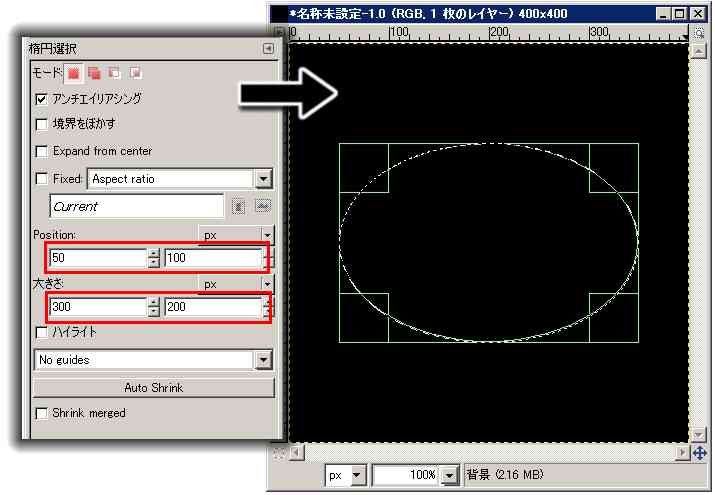The height and width of the screenshot is (495, 715).
Task: Click navigation cross icon at canvas corner
Action: coord(699,453)
